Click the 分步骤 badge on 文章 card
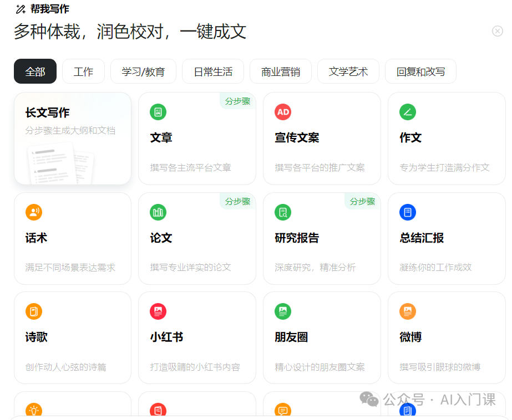 click(238, 101)
